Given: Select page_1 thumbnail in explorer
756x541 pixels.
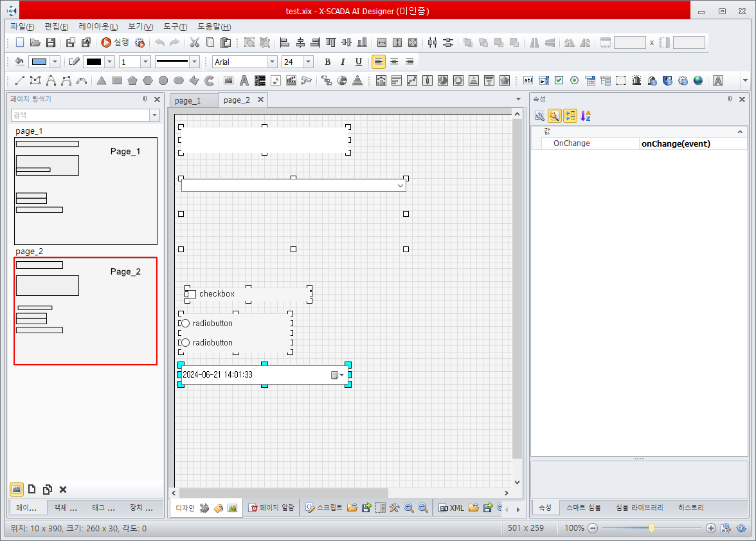Looking at the screenshot, I should 86,191.
